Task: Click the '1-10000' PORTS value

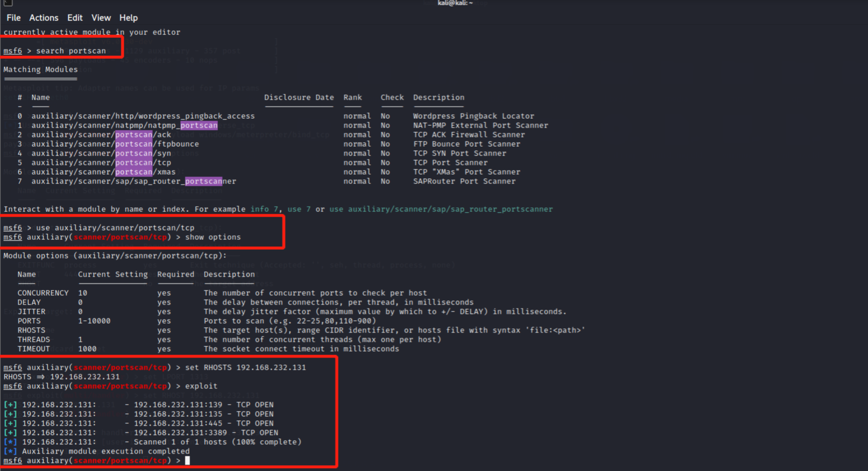Action: coord(94,321)
